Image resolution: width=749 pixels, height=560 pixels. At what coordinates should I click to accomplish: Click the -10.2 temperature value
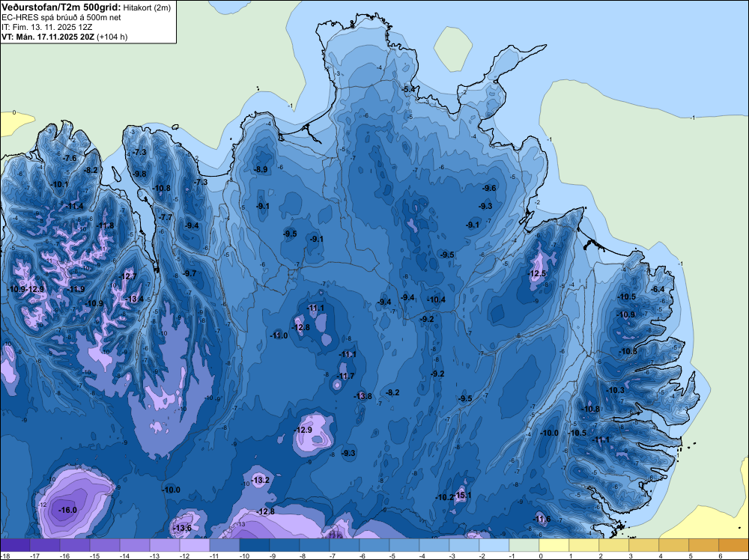point(444,497)
